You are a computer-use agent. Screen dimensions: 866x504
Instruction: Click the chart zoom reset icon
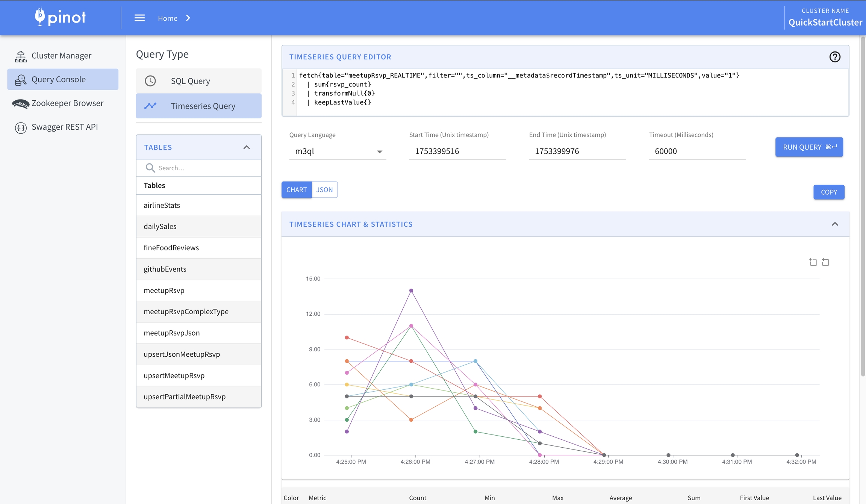click(825, 262)
